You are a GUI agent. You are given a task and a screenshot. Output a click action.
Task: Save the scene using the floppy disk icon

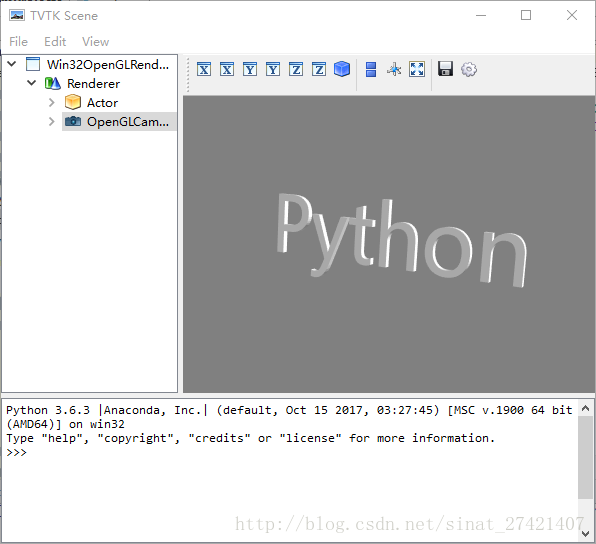coord(445,69)
